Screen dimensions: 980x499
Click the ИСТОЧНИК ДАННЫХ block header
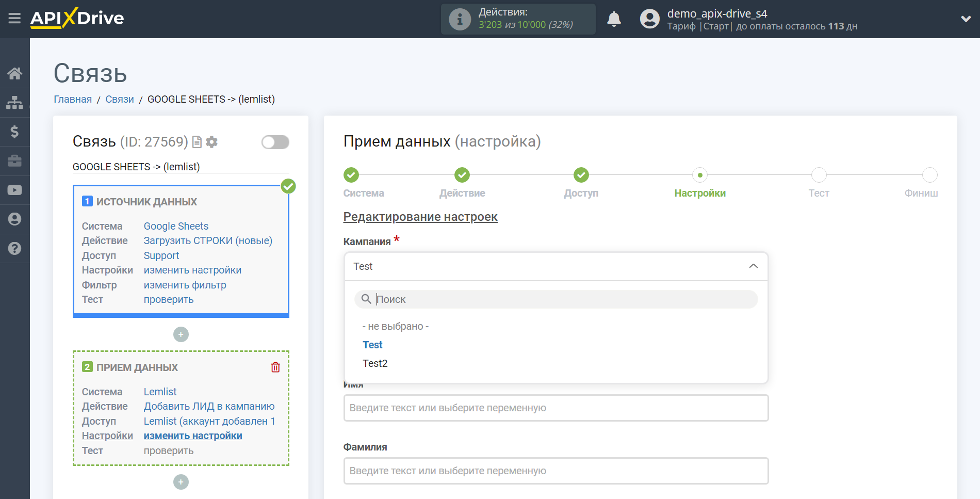[x=146, y=202]
